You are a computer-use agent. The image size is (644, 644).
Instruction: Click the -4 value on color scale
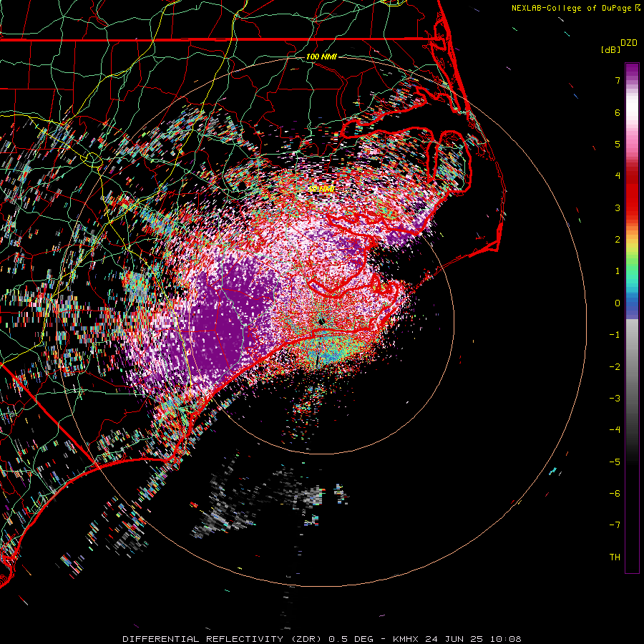615,430
